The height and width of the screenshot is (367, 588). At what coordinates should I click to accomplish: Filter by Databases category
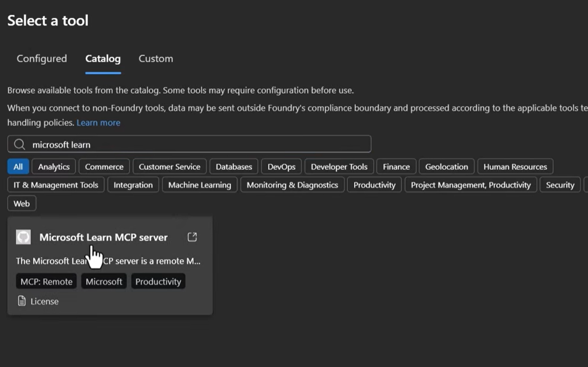click(x=234, y=167)
